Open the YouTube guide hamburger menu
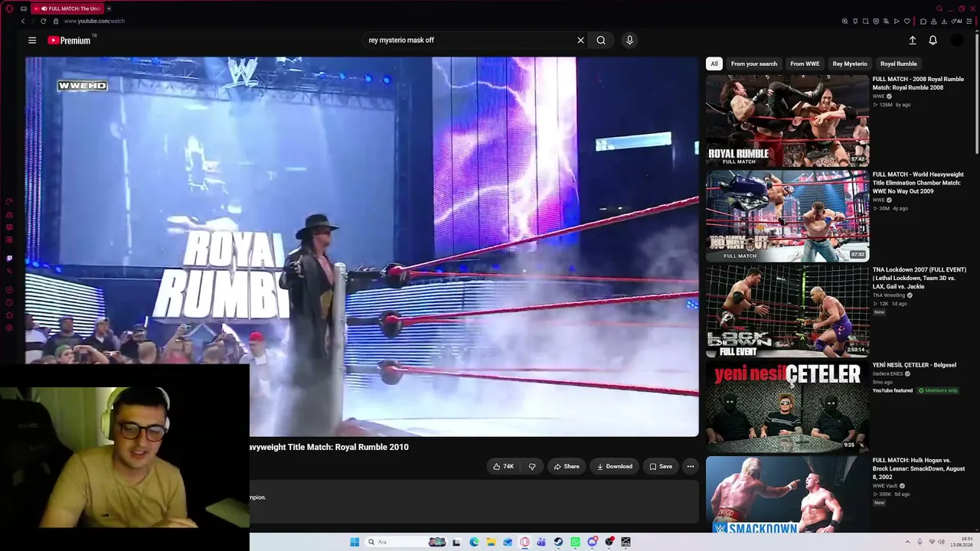The height and width of the screenshot is (551, 980). click(x=32, y=41)
